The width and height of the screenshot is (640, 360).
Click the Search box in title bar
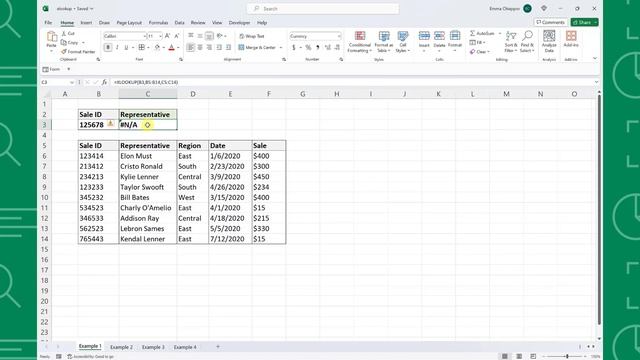pos(322,9)
